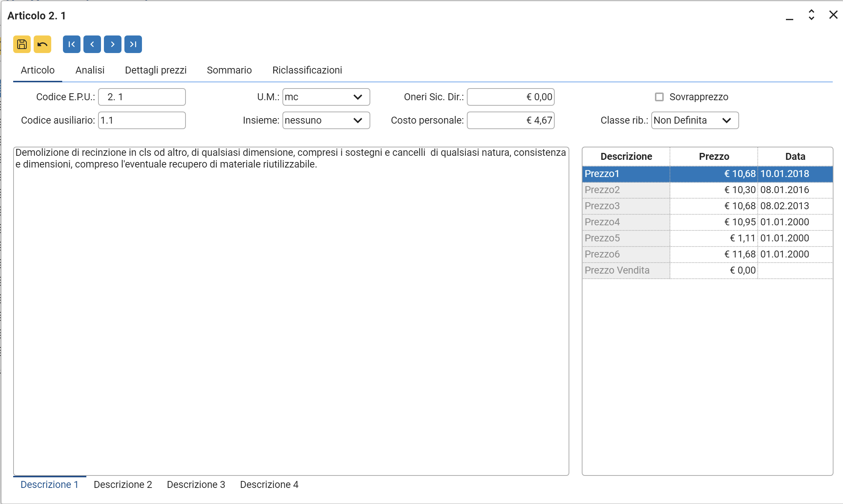Expand window with double-chevron icon
The image size is (843, 504).
coord(811,15)
